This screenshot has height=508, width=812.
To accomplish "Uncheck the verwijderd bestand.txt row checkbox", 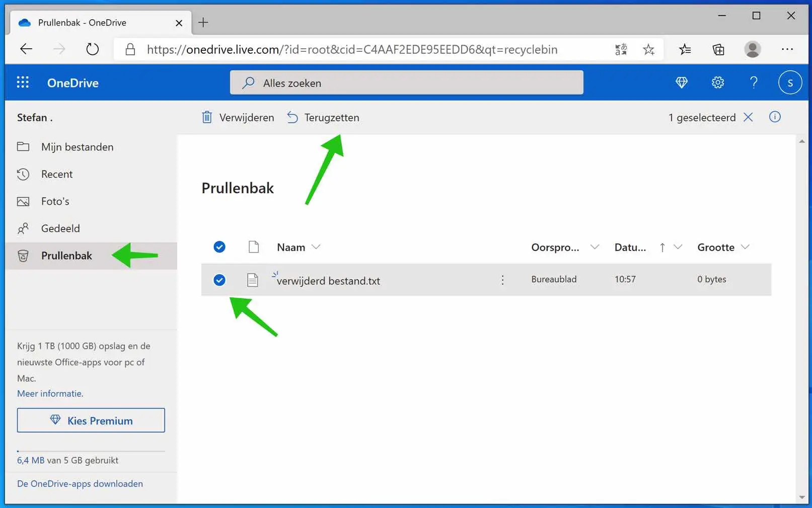I will pyautogui.click(x=219, y=280).
